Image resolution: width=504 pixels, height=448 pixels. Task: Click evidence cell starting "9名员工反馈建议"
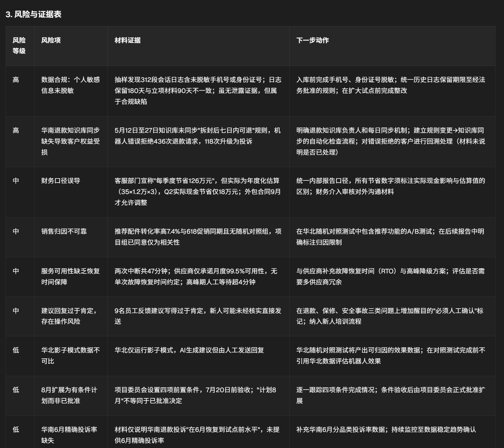click(x=198, y=316)
